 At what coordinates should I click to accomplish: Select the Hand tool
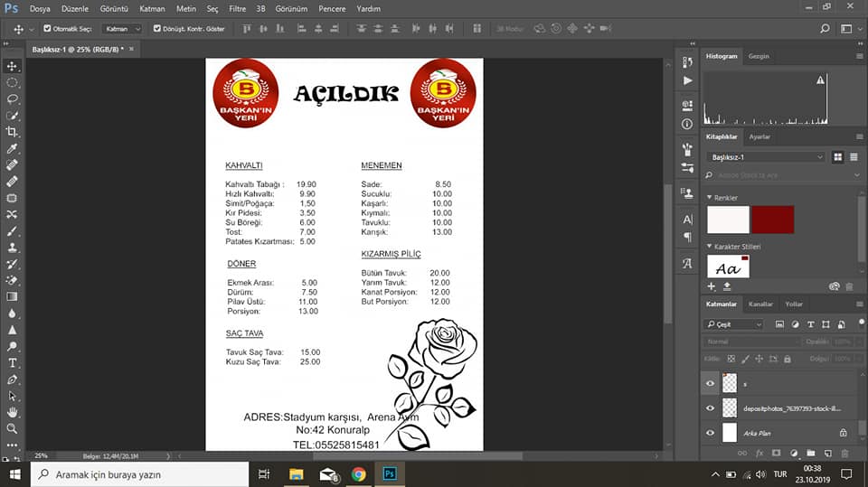(x=12, y=412)
